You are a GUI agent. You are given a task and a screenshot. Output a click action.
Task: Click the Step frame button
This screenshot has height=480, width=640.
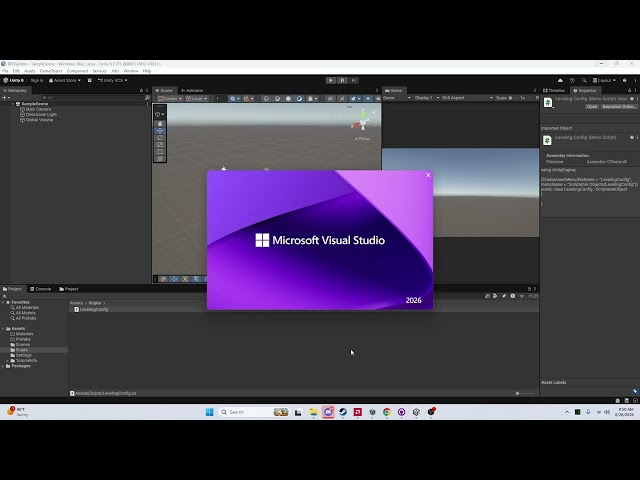354,80
